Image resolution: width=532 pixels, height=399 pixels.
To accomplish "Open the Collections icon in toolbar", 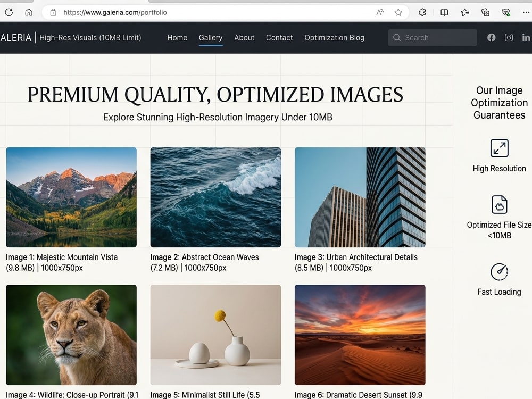I will tap(486, 13).
